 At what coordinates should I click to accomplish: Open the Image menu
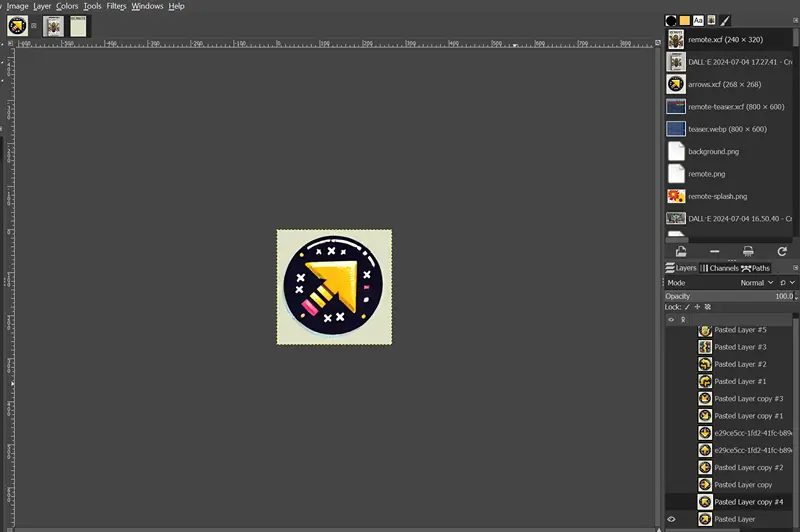tap(17, 6)
